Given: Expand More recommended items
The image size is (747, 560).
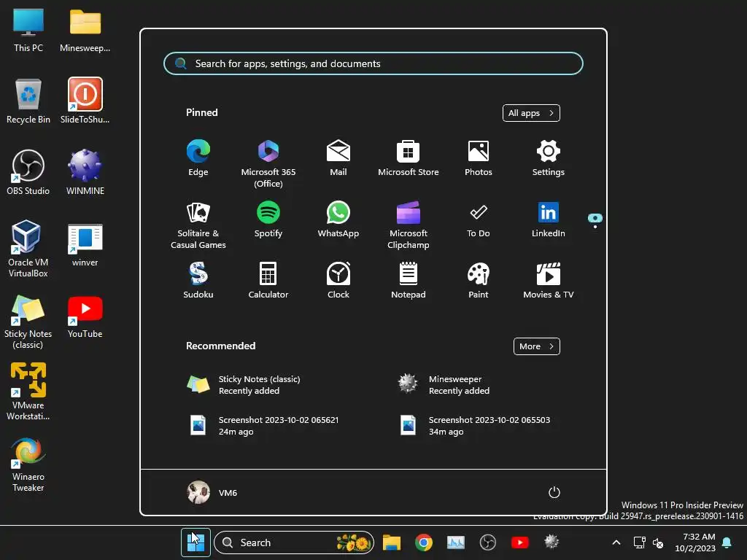Looking at the screenshot, I should [536, 346].
